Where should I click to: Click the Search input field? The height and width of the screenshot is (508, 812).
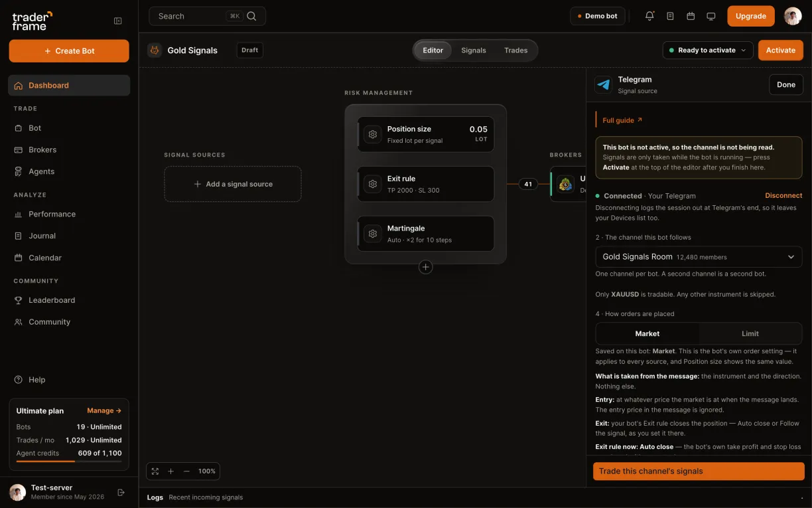(x=207, y=16)
